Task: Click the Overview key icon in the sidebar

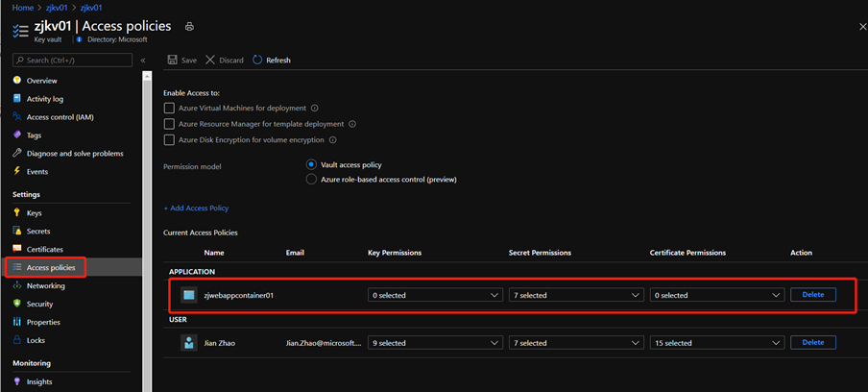Action: [16, 81]
